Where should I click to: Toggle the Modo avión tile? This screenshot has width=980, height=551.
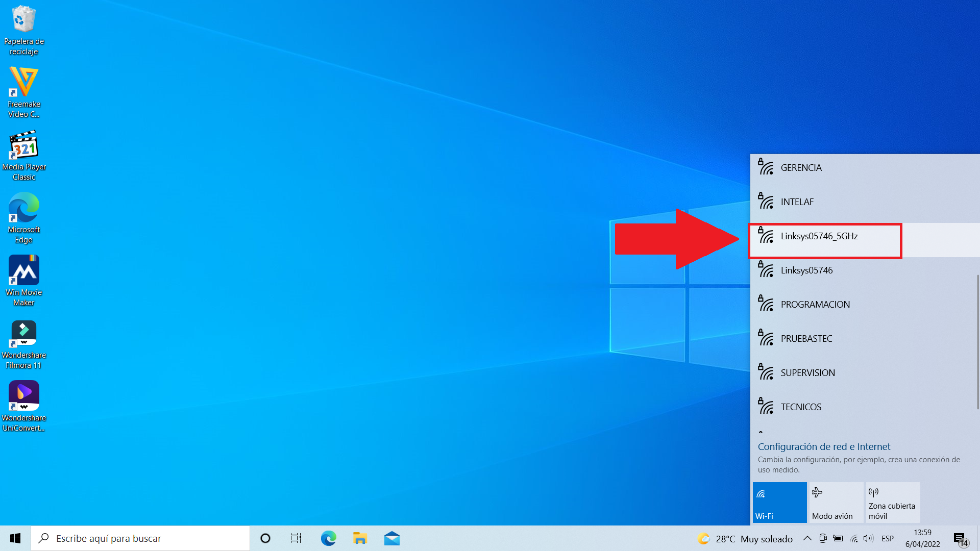(x=836, y=503)
